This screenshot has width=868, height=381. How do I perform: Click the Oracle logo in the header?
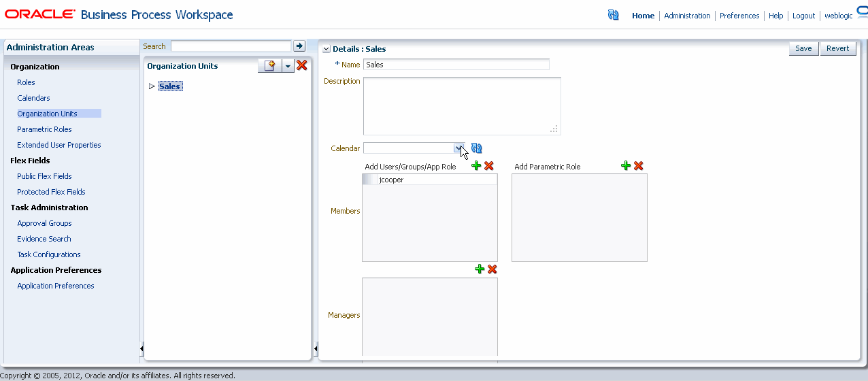click(40, 14)
